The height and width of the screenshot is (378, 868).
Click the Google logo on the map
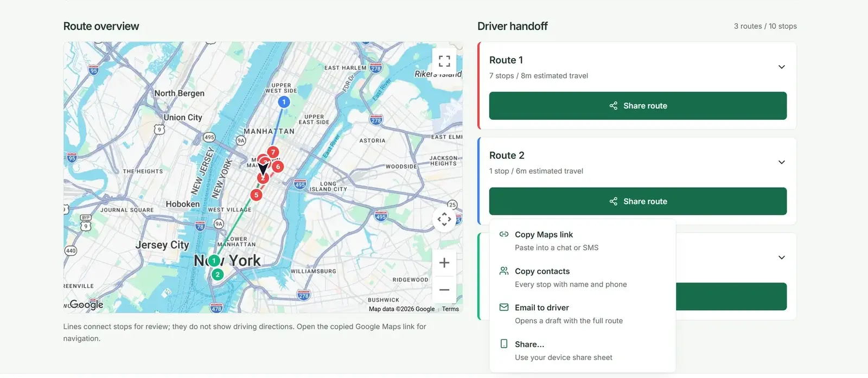coord(86,305)
